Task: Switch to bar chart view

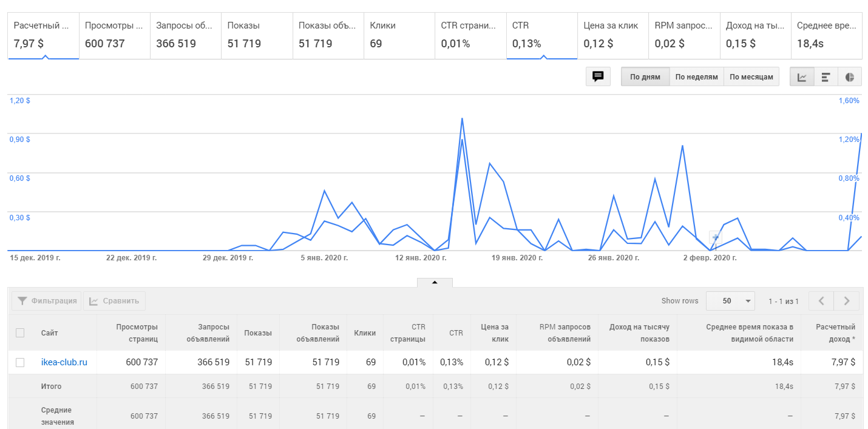Action: (x=826, y=77)
